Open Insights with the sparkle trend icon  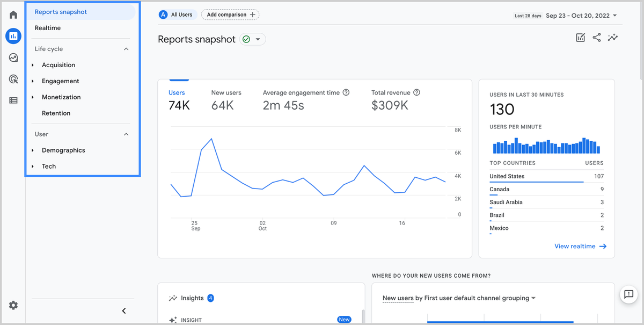point(613,38)
